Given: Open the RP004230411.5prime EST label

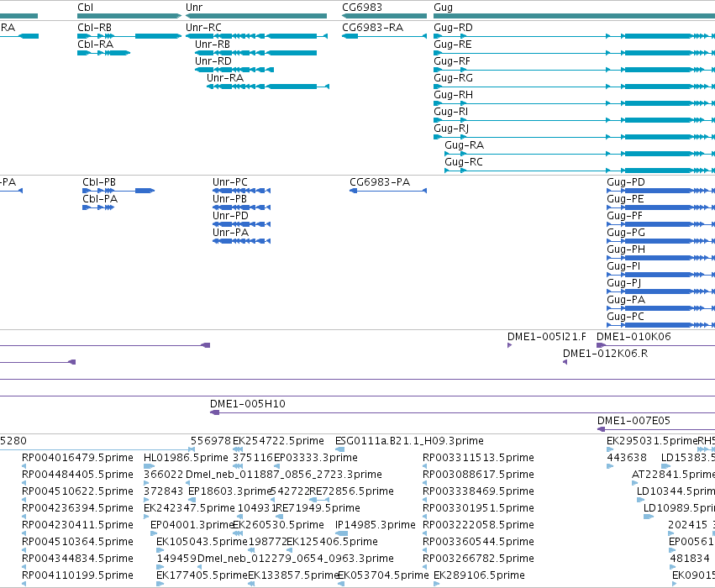Looking at the screenshot, I should click(77, 525).
